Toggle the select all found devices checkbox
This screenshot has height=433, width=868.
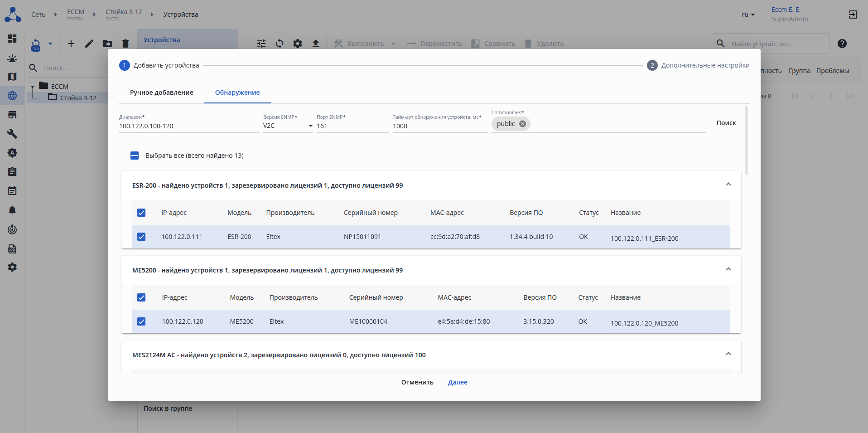coord(135,156)
